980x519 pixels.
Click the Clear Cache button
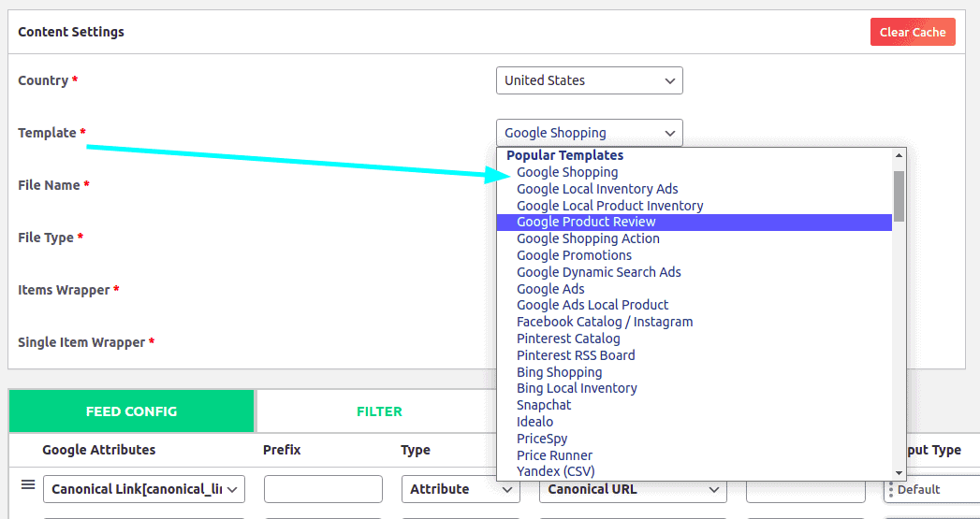913,32
